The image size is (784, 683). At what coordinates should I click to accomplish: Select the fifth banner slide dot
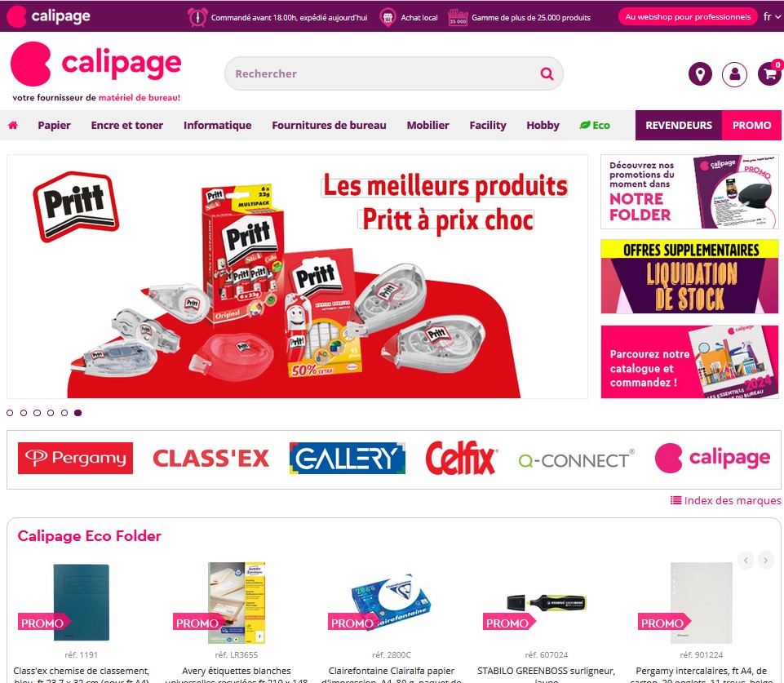pos(64,413)
